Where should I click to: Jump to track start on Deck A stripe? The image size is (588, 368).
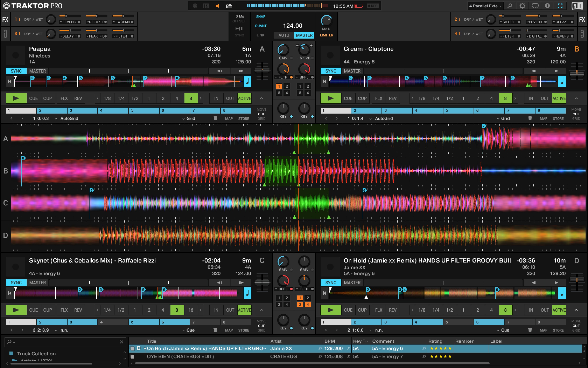(10, 81)
